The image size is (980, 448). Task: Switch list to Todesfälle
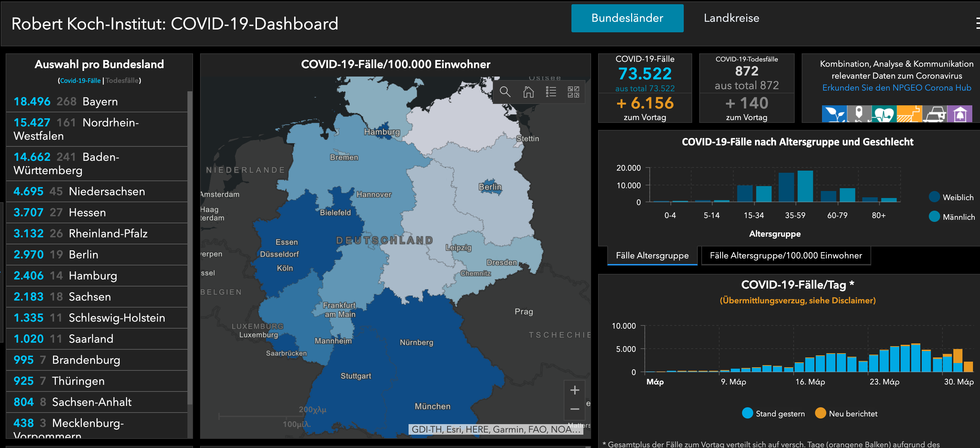[x=122, y=80]
